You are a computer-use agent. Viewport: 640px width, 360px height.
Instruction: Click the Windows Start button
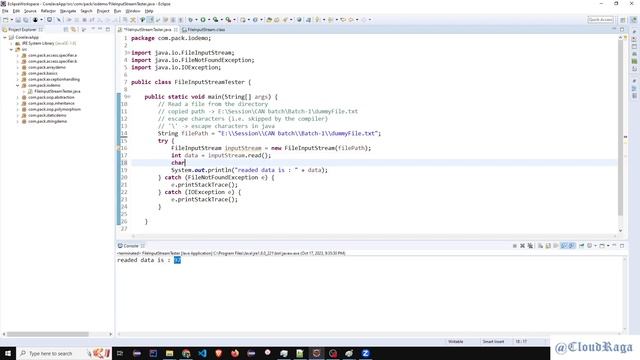(8, 353)
